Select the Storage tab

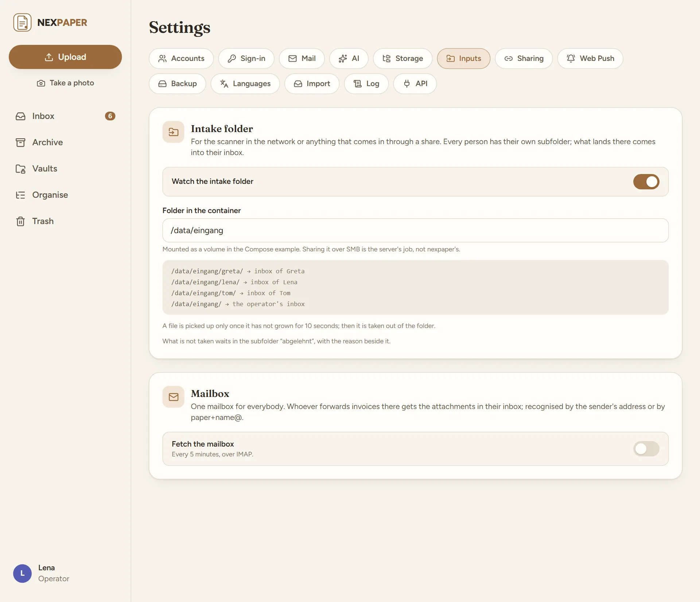tap(403, 58)
